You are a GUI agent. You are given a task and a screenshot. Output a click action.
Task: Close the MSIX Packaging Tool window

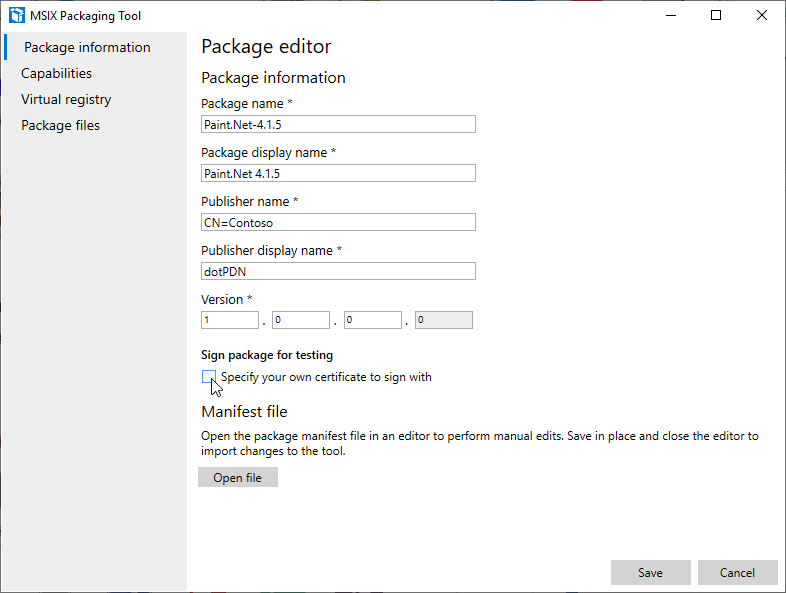(x=762, y=15)
